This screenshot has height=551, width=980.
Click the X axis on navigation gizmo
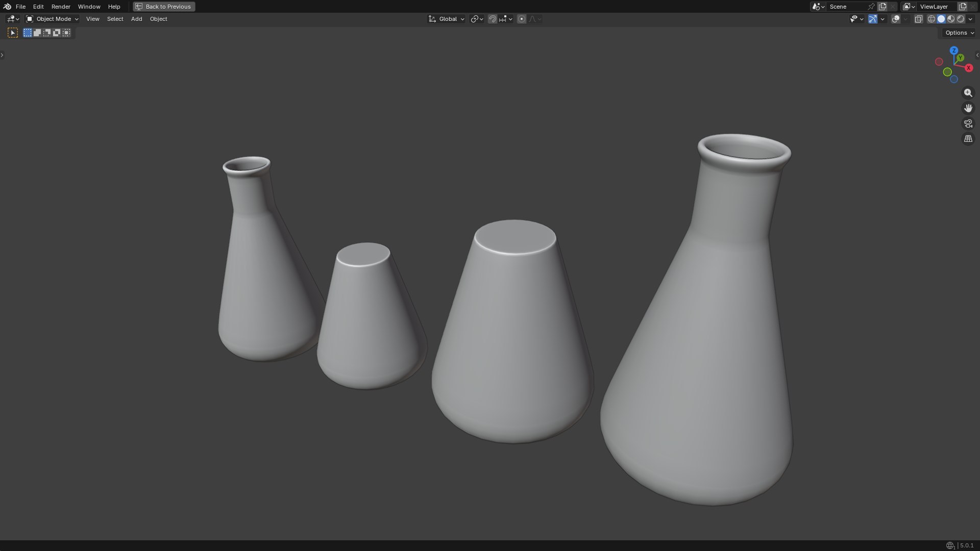tap(969, 68)
